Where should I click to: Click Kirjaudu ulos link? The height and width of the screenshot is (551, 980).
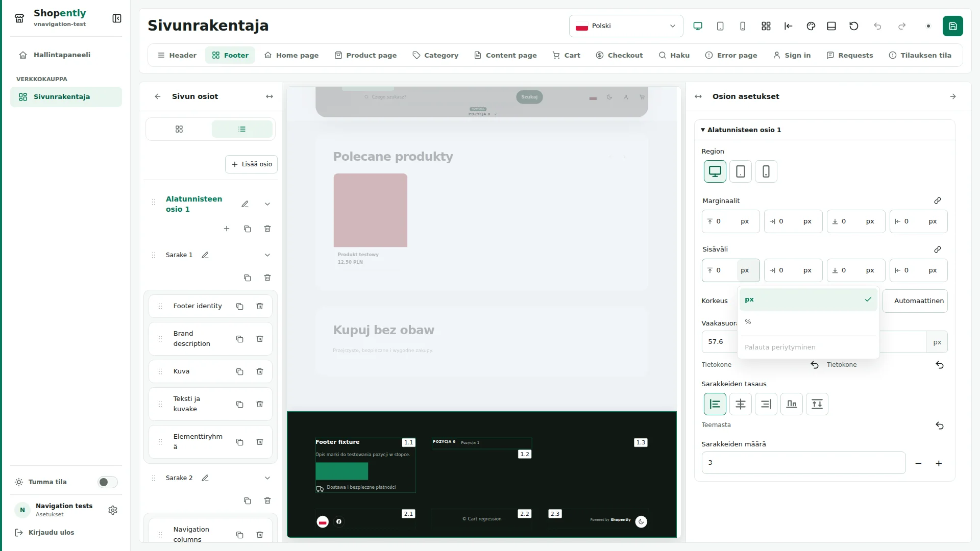tap(45, 533)
